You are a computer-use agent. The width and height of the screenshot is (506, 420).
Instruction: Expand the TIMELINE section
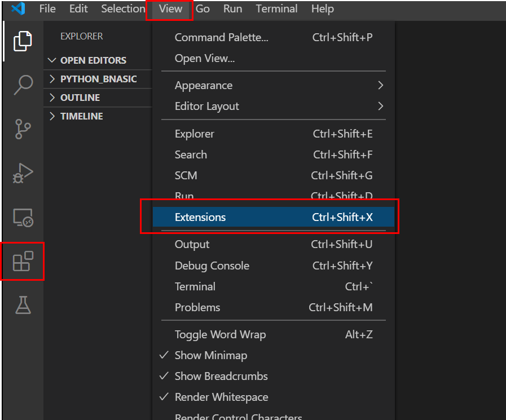[x=81, y=116]
